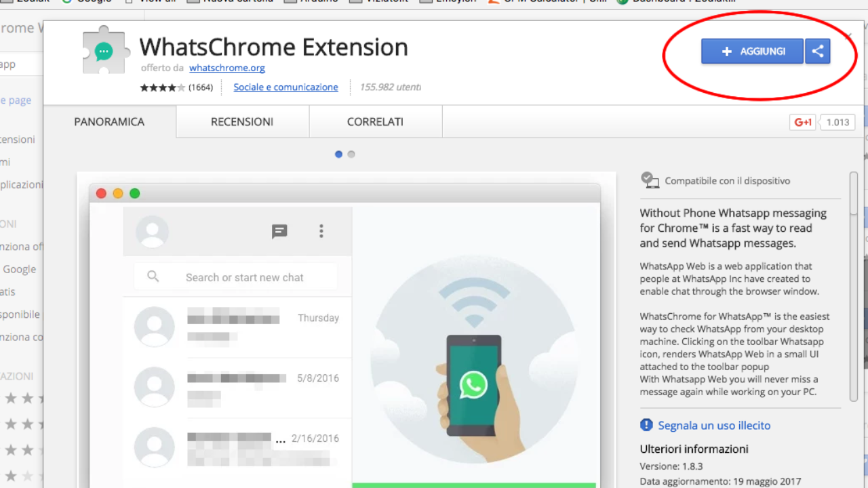Switch to the RECENSIONI tab
Viewport: 868px width, 488px height.
242,122
